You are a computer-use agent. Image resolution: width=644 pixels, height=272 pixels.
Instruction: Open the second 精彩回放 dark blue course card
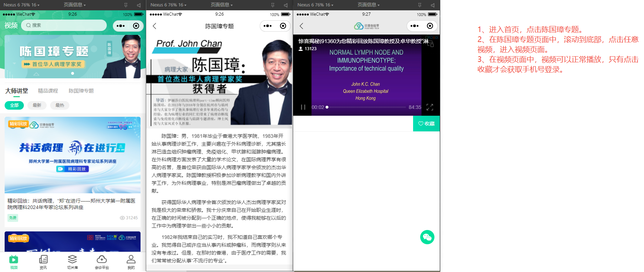[x=73, y=242]
